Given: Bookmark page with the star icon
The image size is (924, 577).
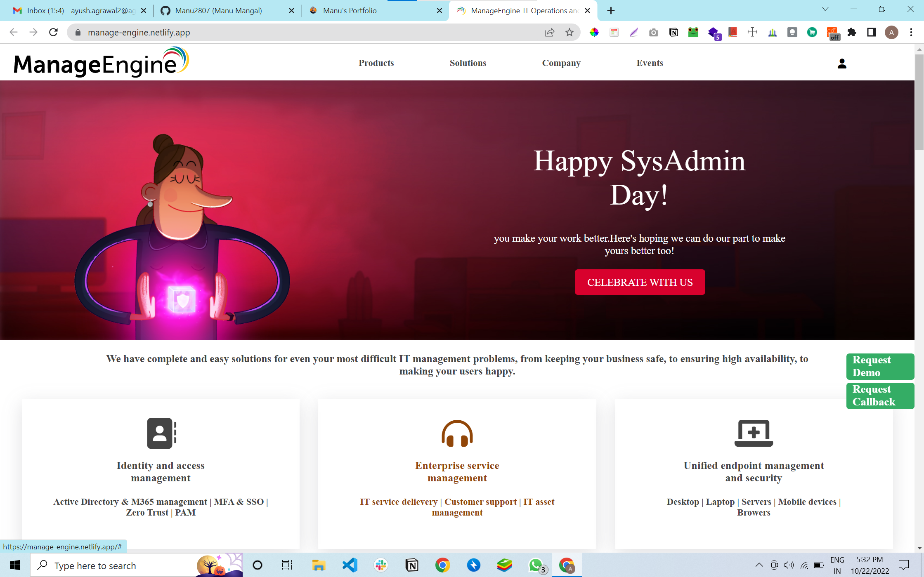Looking at the screenshot, I should [570, 33].
